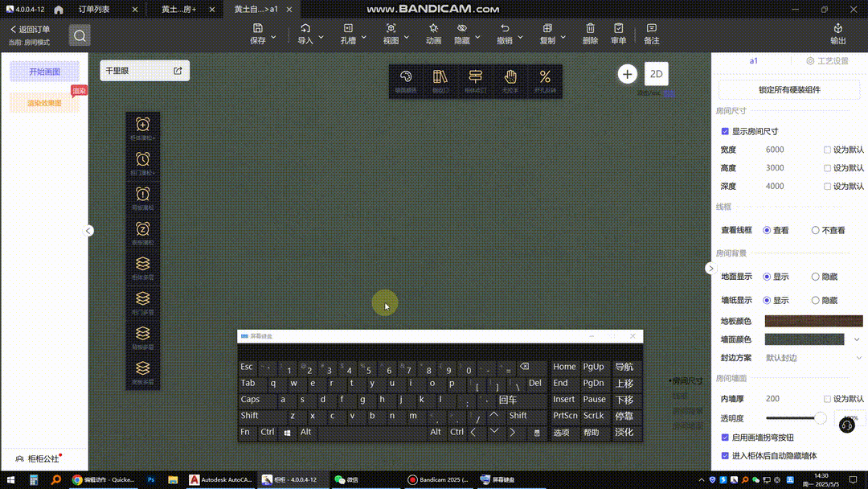Screen dimensions: 868x489
Task: Expand the 复制 dropdown arrow
Action: [563, 38]
